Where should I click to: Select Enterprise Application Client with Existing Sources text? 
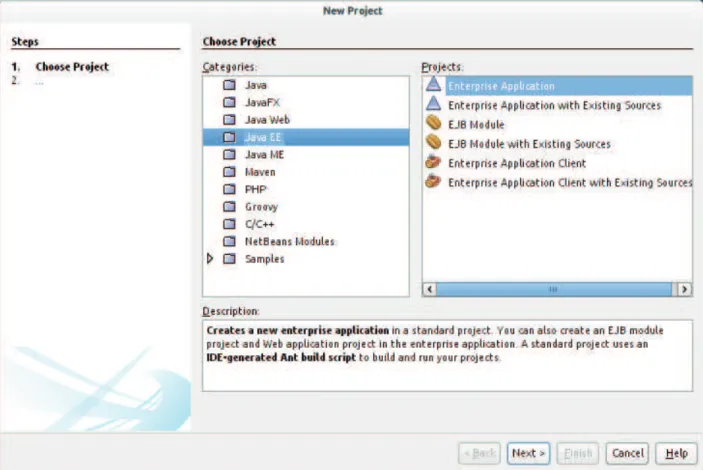click(x=570, y=183)
